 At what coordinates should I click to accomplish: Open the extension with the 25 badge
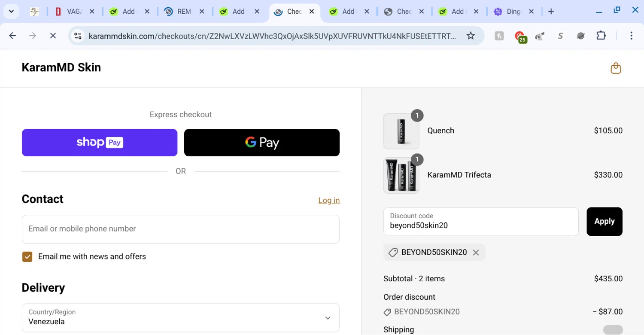520,37
